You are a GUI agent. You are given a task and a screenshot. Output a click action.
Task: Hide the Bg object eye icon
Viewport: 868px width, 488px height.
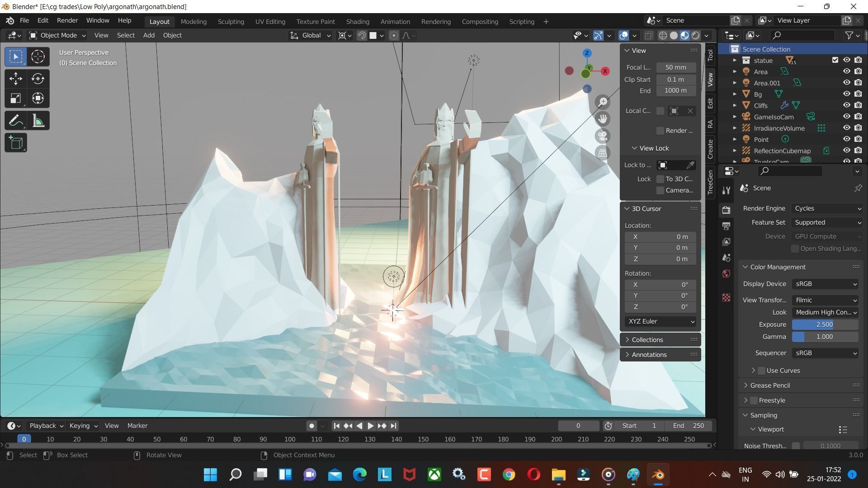point(846,94)
